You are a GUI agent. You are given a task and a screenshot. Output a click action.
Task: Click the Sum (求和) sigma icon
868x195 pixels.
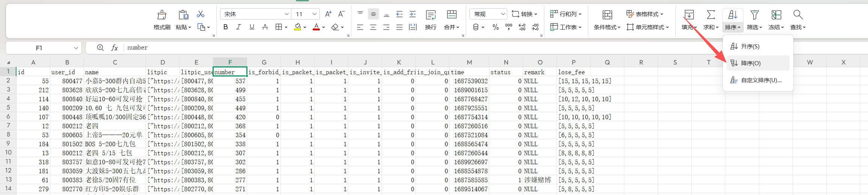(711, 15)
